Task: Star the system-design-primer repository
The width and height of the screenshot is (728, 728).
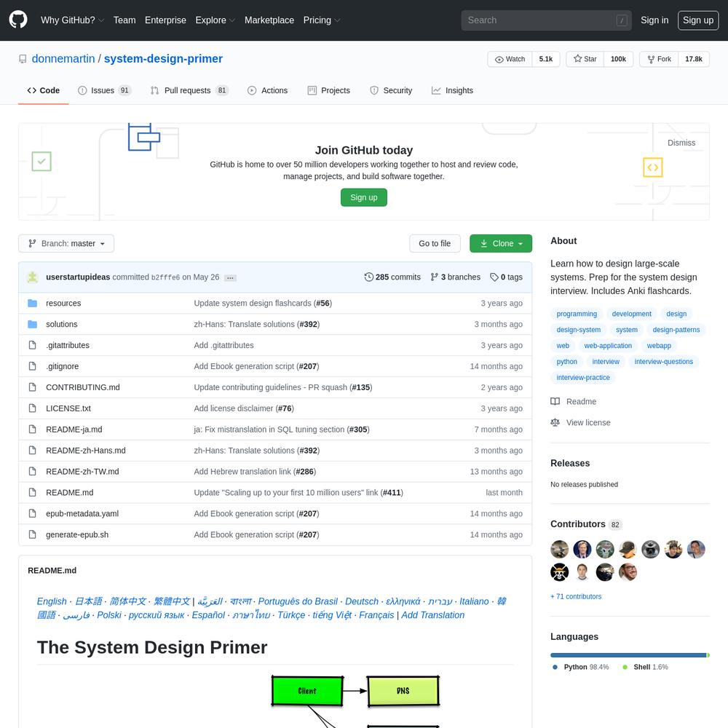Action: click(585, 59)
